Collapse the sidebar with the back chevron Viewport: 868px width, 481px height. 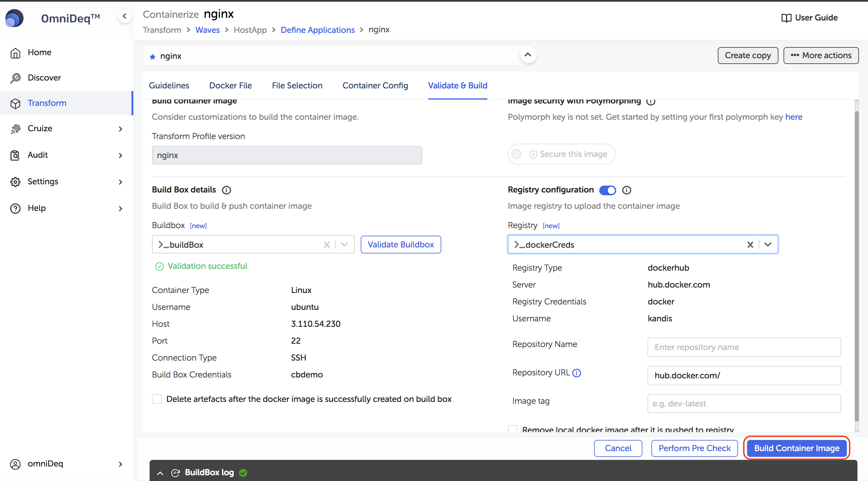coord(125,16)
